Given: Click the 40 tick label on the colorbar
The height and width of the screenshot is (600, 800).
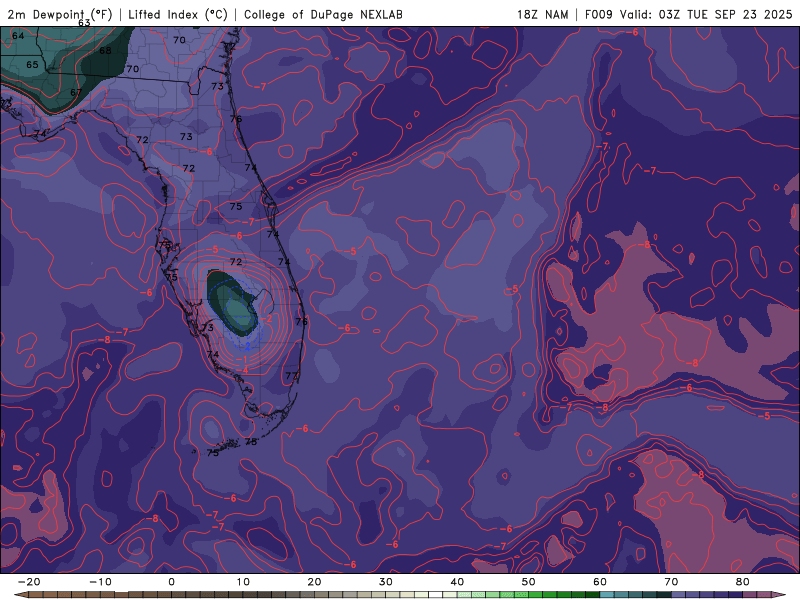Looking at the screenshot, I should (457, 582).
